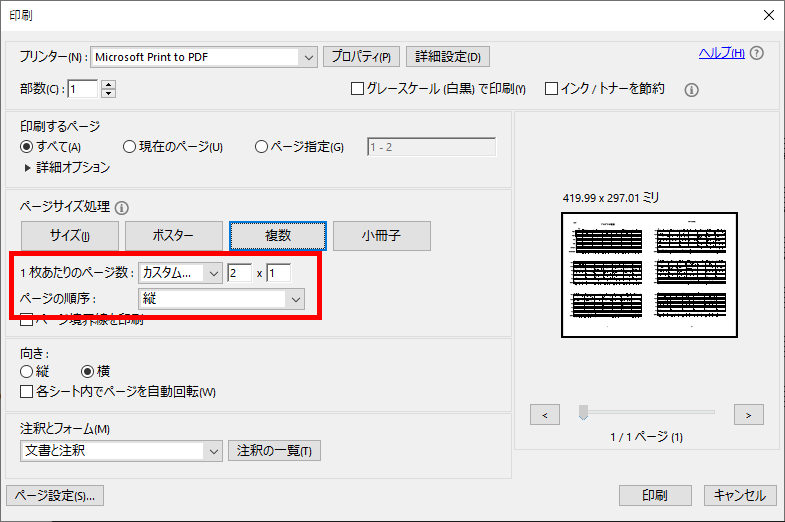
Task: Click the 印刷 print button
Action: coord(655,495)
